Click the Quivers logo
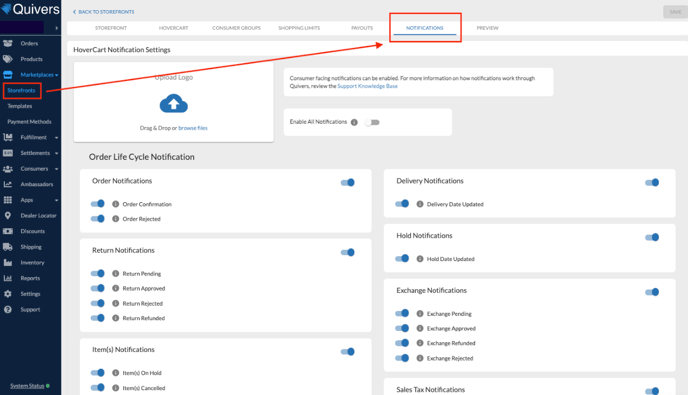Screen dimensions: 688x395 click(30, 9)
